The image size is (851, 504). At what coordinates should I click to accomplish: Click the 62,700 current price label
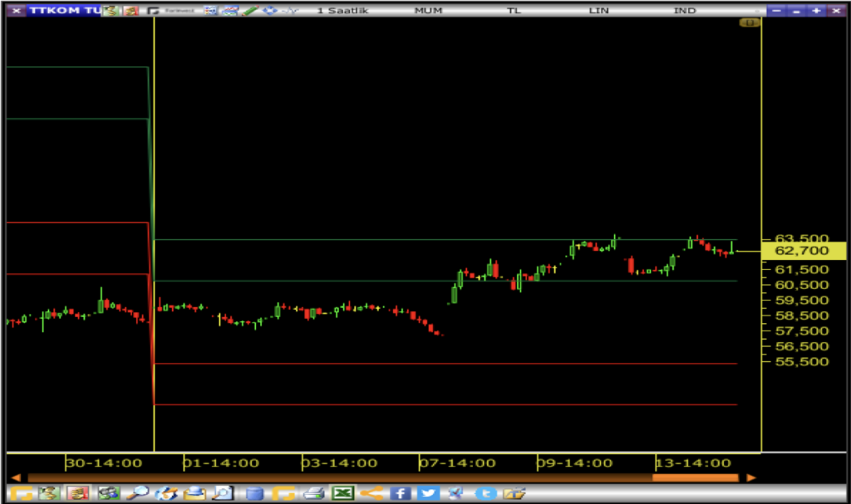[x=802, y=251]
